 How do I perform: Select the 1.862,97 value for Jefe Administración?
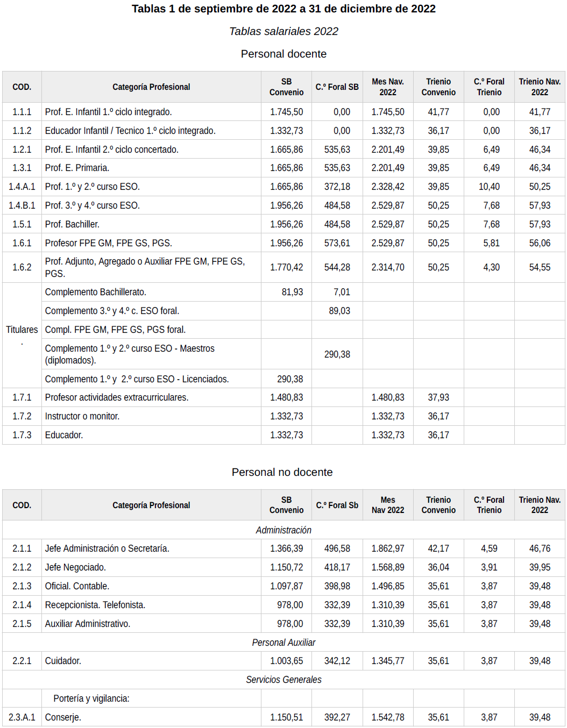(387, 548)
